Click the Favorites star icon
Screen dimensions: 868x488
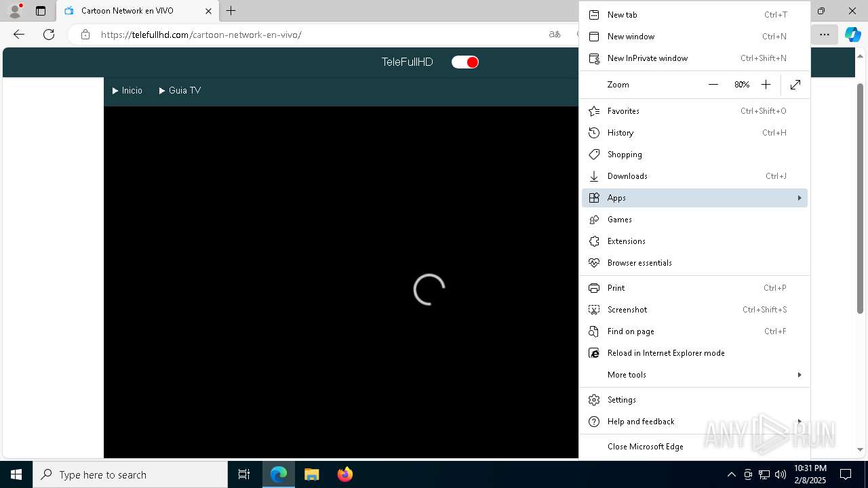pyautogui.click(x=594, y=111)
